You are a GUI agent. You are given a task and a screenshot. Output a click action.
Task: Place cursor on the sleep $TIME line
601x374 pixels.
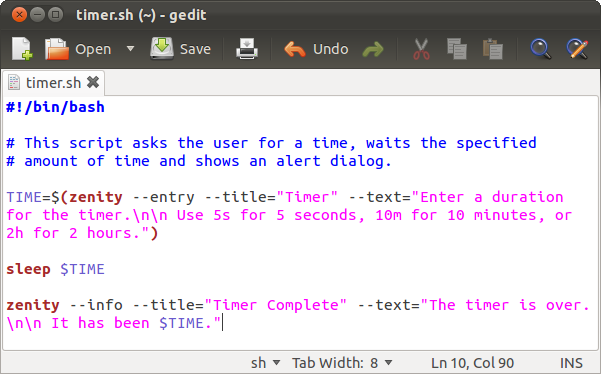tap(55, 269)
